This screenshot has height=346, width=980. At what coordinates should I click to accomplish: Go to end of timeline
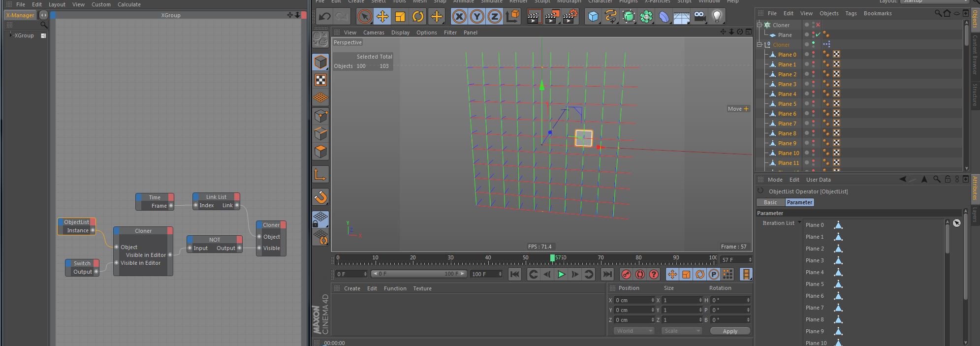[607, 274]
